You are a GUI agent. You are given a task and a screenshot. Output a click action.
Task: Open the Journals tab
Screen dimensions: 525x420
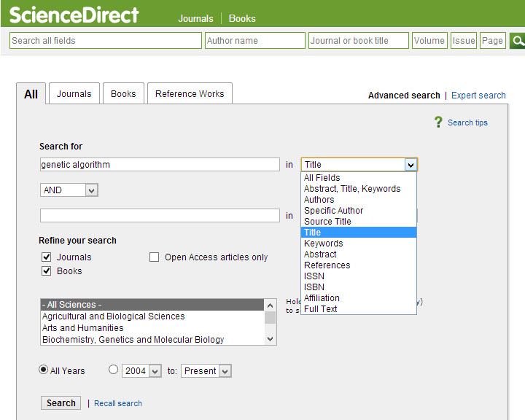tap(74, 93)
